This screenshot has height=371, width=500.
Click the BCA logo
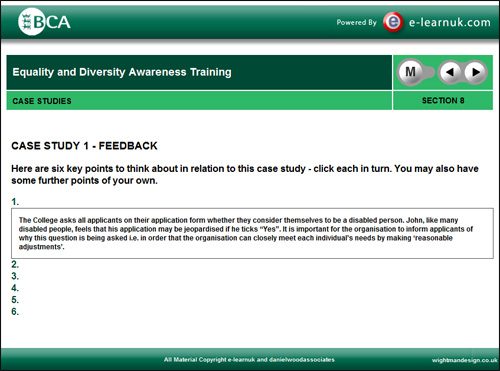tap(44, 22)
